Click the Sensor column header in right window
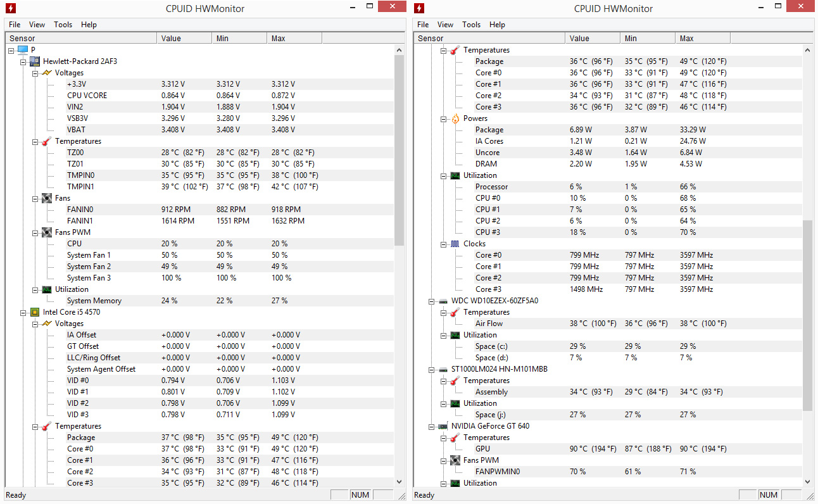 point(489,38)
